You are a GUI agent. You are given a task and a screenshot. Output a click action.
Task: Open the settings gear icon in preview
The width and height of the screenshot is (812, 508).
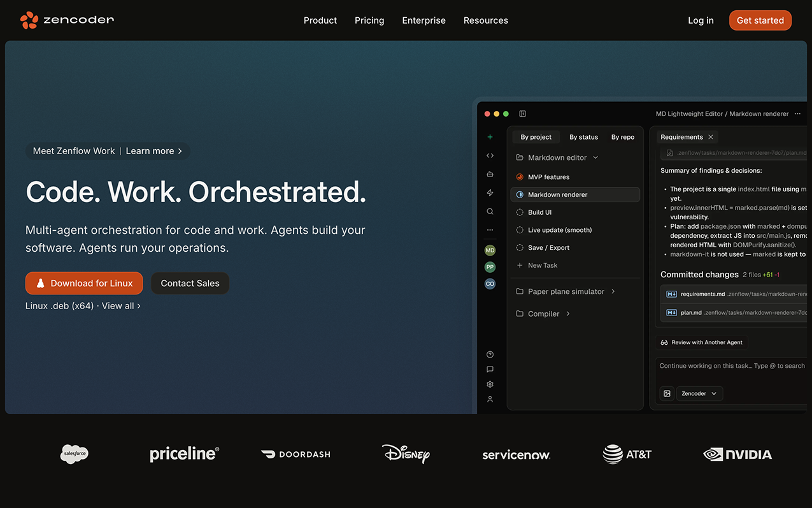[490, 384]
